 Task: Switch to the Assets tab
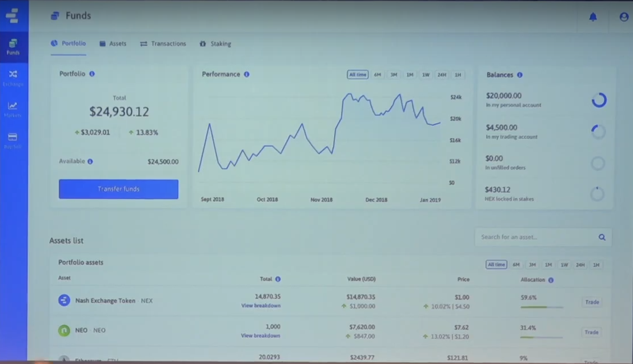coord(113,43)
